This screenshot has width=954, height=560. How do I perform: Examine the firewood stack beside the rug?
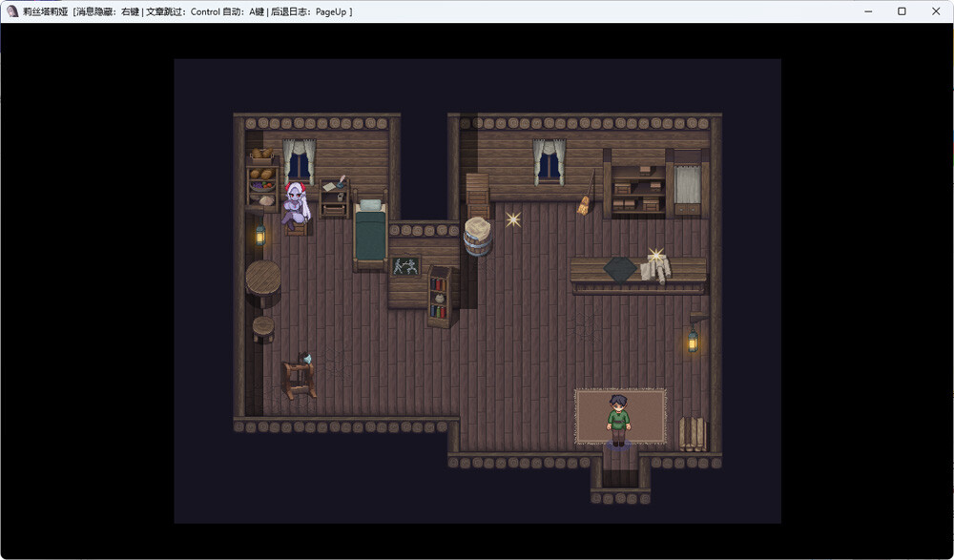(693, 434)
